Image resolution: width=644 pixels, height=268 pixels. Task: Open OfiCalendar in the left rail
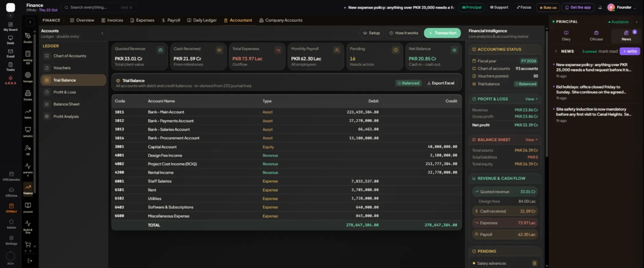click(x=11, y=176)
